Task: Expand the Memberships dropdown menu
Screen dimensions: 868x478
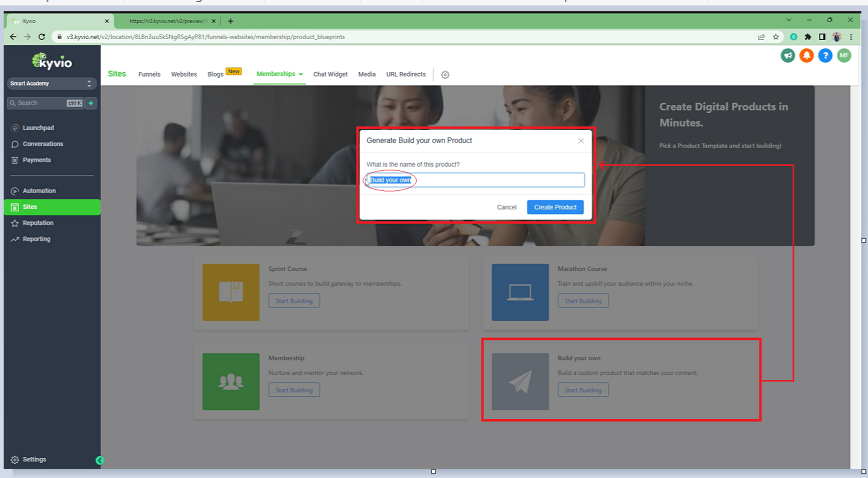Action: (x=279, y=74)
